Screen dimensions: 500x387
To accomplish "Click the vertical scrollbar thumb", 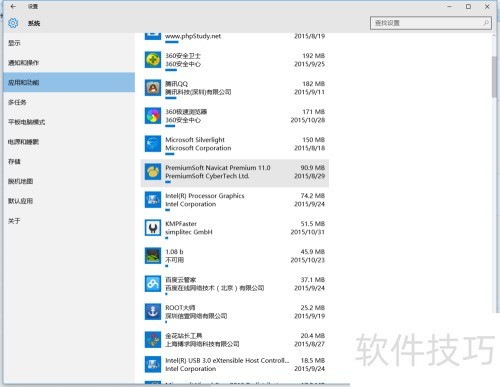I will click(494, 77).
